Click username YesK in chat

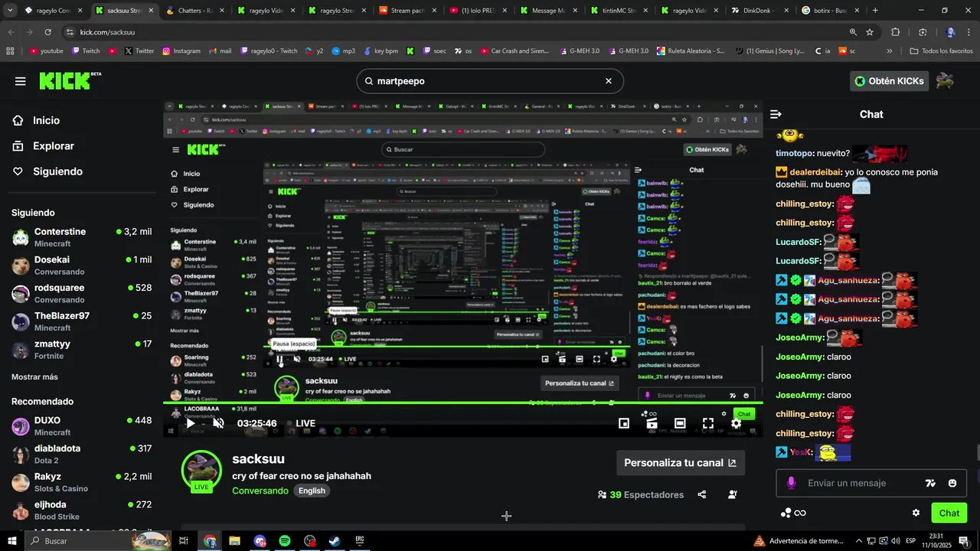pyautogui.click(x=801, y=452)
